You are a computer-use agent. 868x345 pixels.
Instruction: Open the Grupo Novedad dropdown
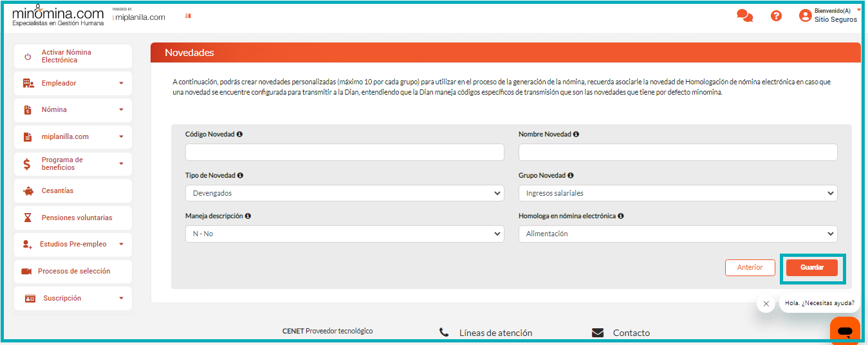tap(678, 193)
